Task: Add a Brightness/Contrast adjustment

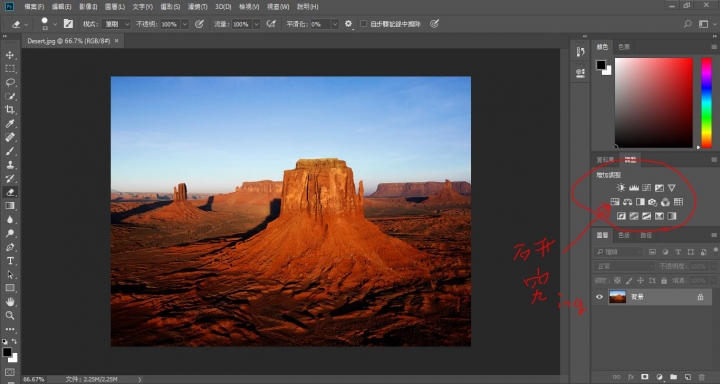Action: tap(621, 187)
